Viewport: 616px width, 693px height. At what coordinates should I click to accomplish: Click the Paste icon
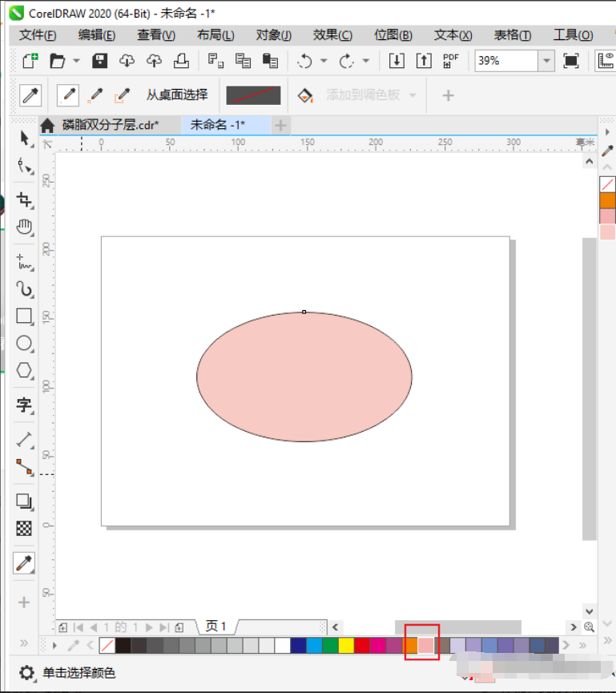click(x=270, y=61)
